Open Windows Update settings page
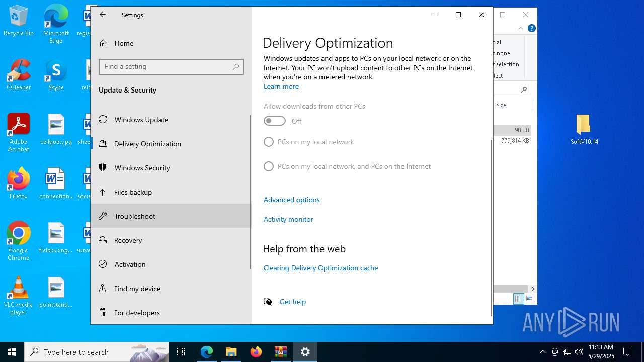Image resolution: width=644 pixels, height=362 pixels. 170,120
